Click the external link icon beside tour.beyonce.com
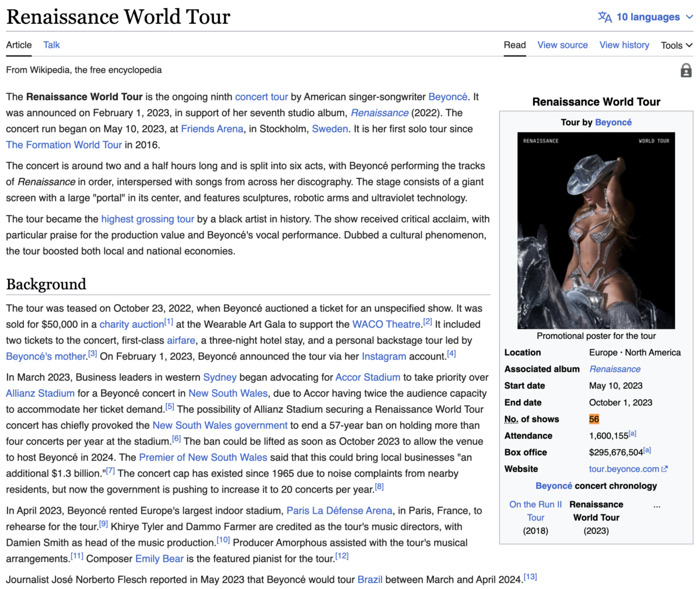 tap(664, 469)
